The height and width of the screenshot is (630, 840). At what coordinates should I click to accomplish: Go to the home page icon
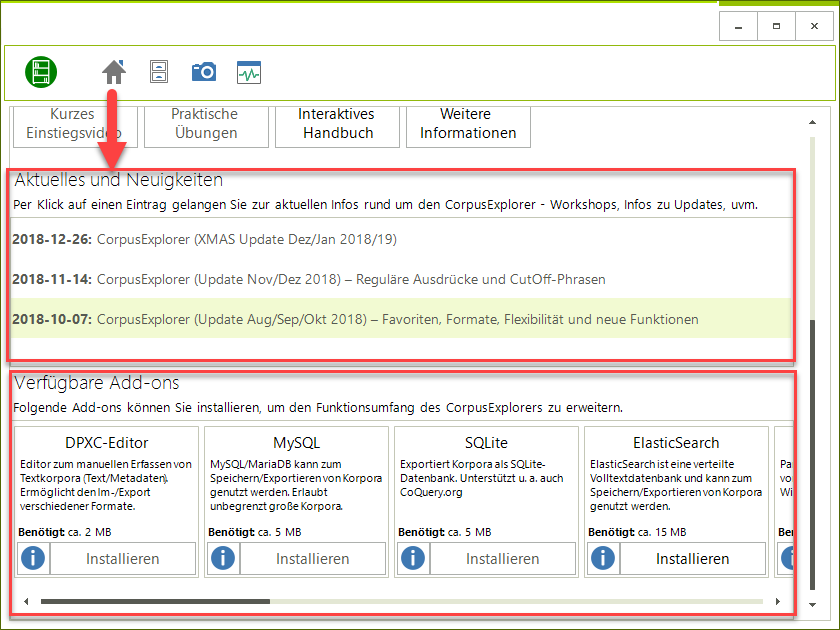point(114,71)
